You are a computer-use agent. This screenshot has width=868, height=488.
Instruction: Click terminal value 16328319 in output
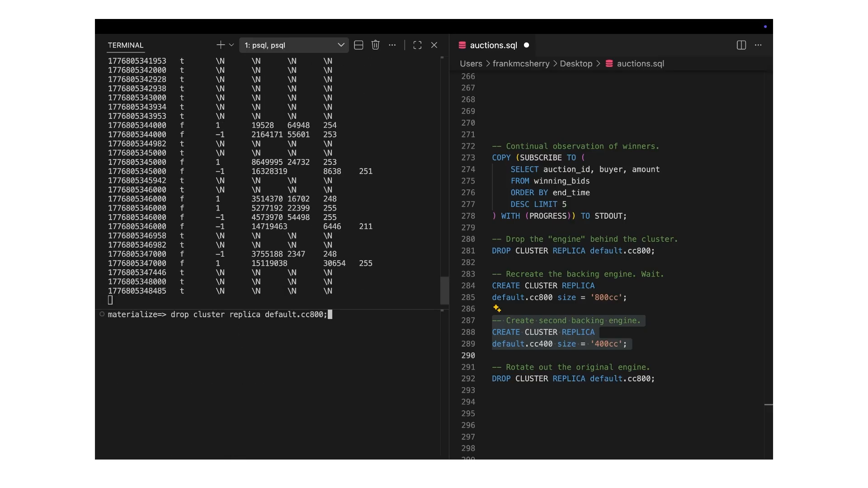click(x=269, y=171)
